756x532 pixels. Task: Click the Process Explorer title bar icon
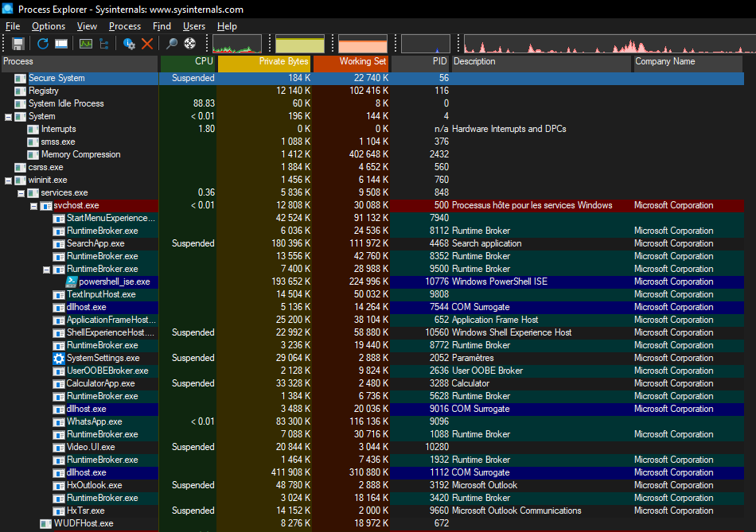tap(8, 8)
